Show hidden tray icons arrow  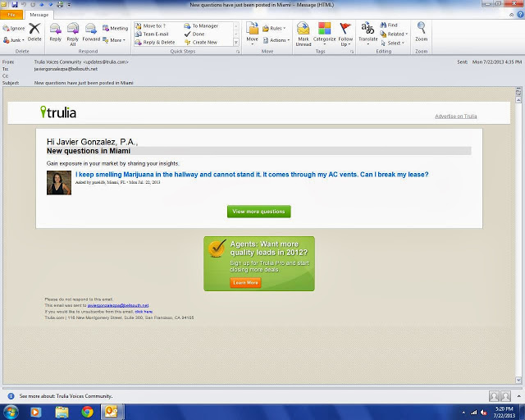(x=463, y=413)
